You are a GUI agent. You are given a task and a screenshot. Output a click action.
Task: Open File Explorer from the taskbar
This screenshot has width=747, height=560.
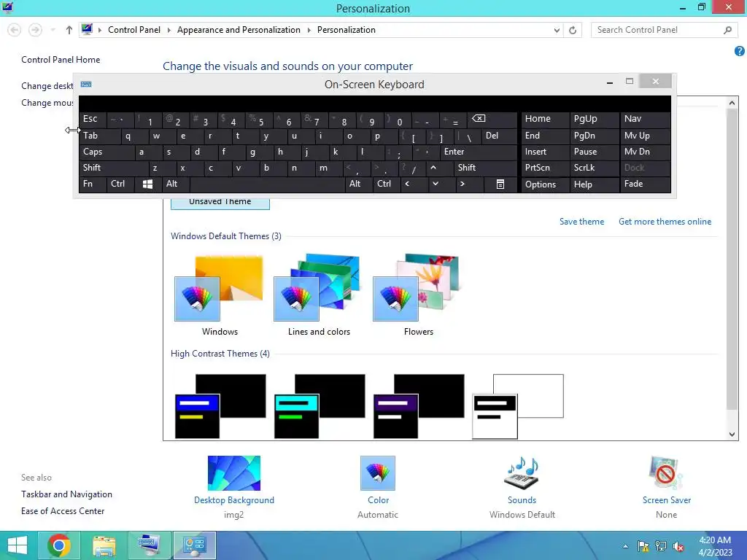click(x=104, y=545)
